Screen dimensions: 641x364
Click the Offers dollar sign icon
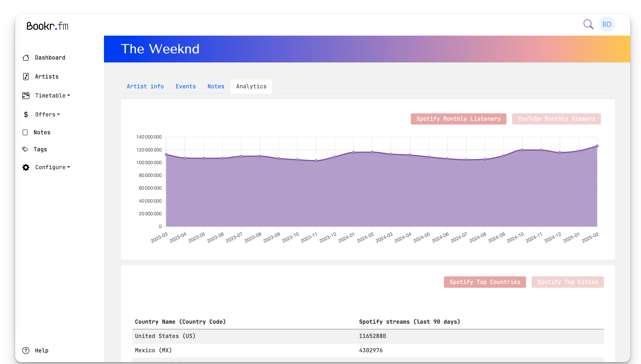point(26,115)
